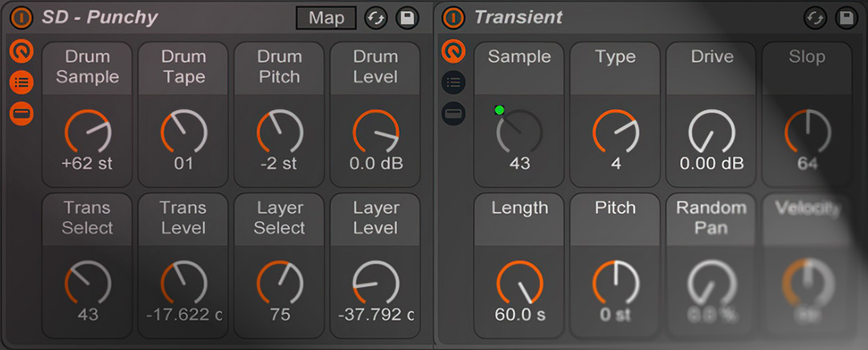Expand chain list in Transient rack
This screenshot has height=350, width=868.
pyautogui.click(x=454, y=83)
